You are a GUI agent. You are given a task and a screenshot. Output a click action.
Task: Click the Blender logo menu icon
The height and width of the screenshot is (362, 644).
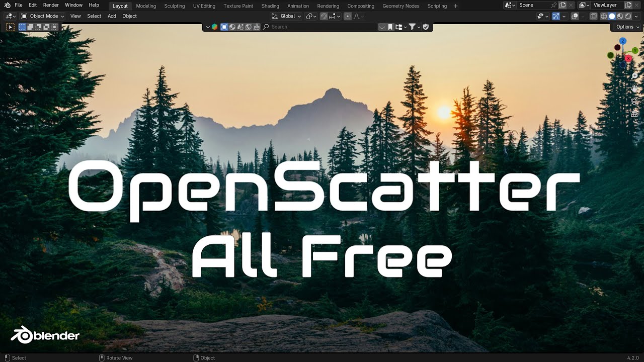tap(7, 5)
